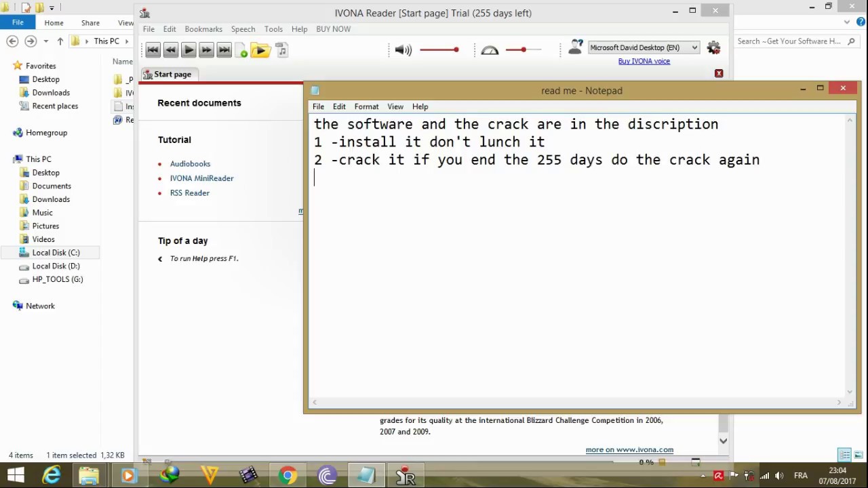Open the Notepad View menu
Screen dimensions: 868x488
click(x=395, y=106)
